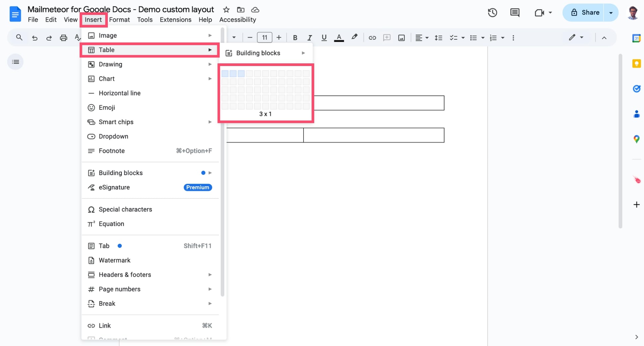Show the document outline
Image resolution: width=644 pixels, height=346 pixels.
pyautogui.click(x=15, y=62)
